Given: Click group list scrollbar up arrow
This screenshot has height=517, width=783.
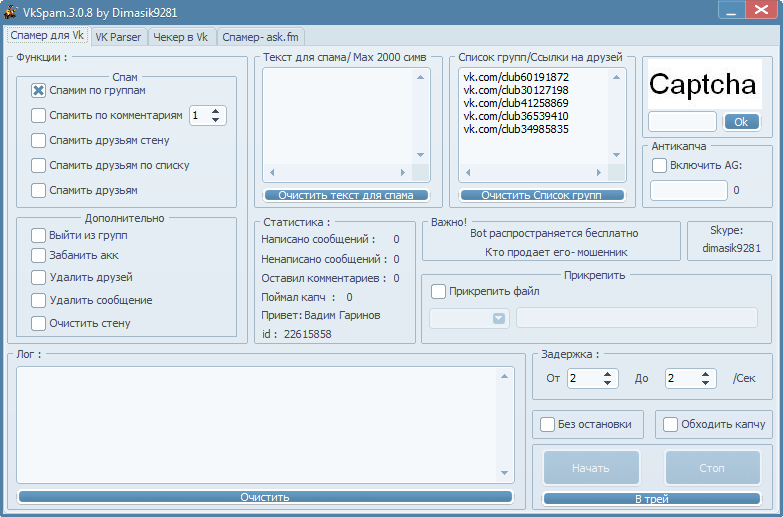Looking at the screenshot, I should (x=616, y=77).
